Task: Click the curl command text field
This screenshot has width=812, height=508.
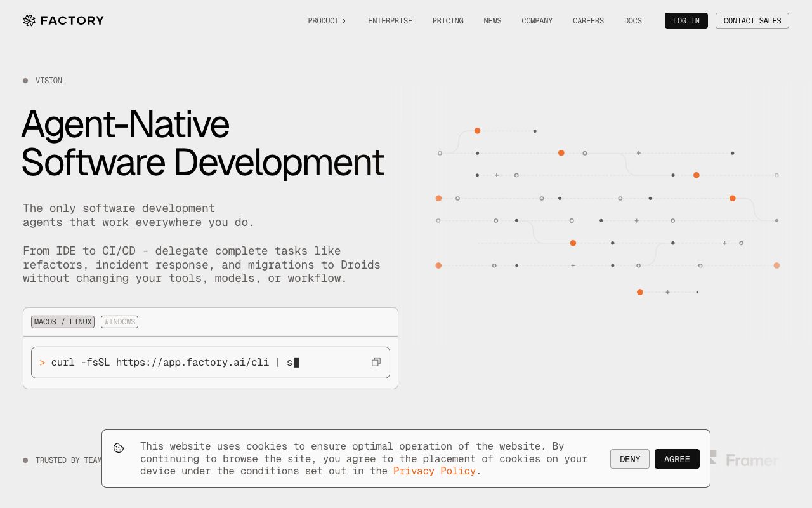Action: (x=190, y=363)
